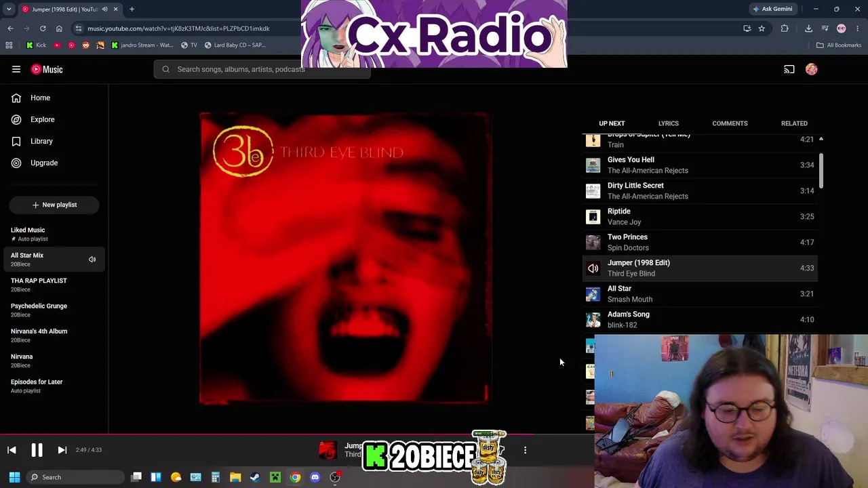Open a new browser tab
This screenshot has width=868, height=488.
pos(132,9)
